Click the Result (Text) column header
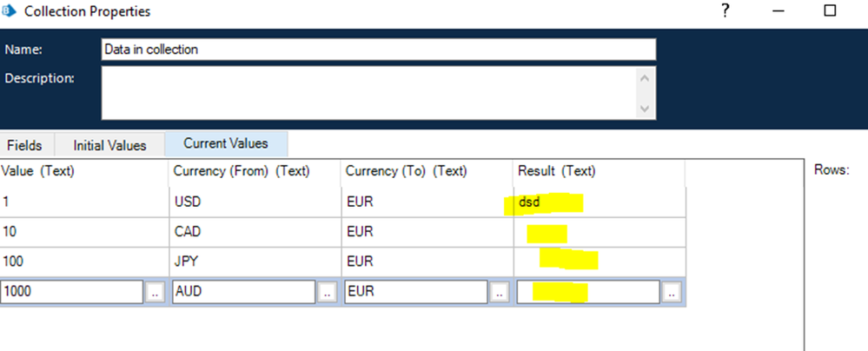The image size is (868, 351). (x=598, y=171)
